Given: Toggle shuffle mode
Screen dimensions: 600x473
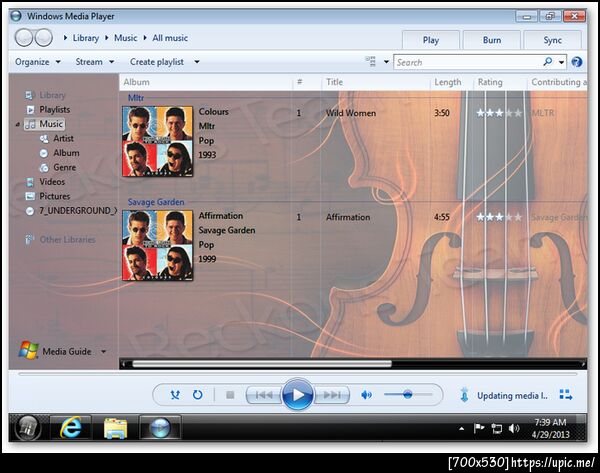Looking at the screenshot, I should point(175,395).
